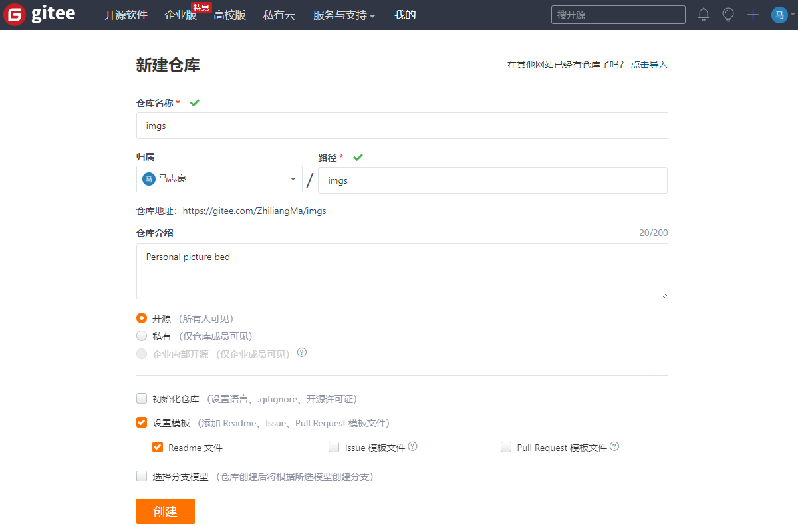
Task: Click help icon beside 企业内部开源 option
Action: click(x=301, y=352)
